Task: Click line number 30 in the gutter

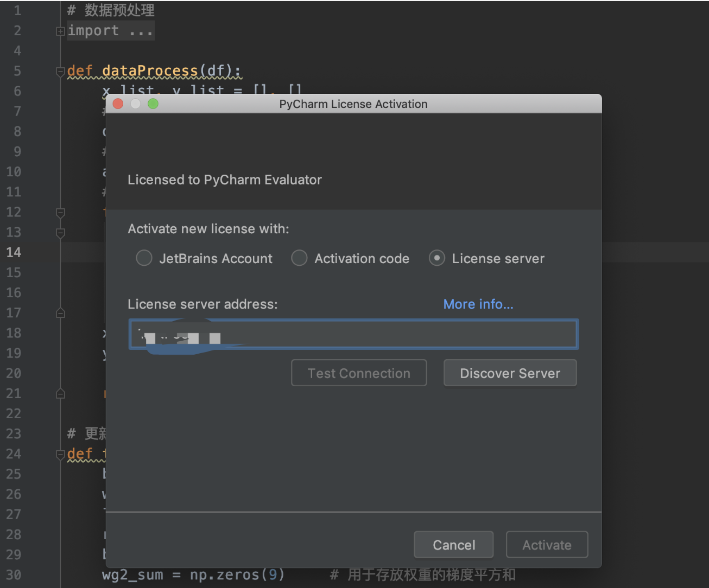Action: pyautogui.click(x=14, y=574)
